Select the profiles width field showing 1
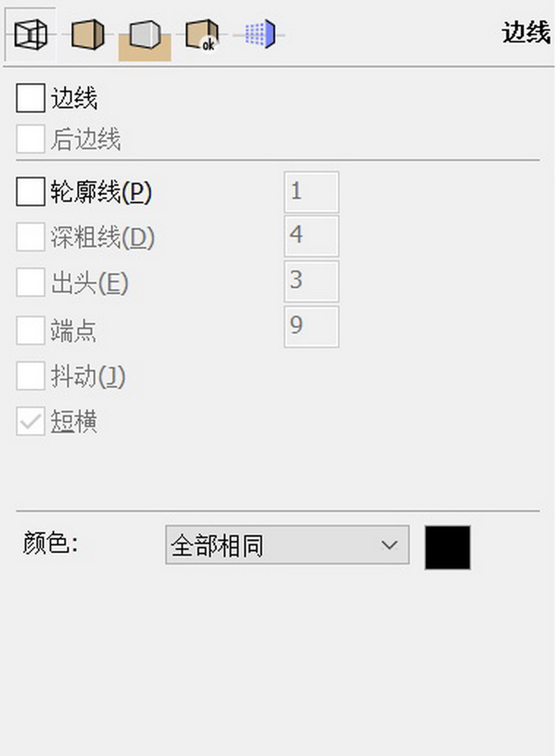Image resolution: width=556 pixels, height=756 pixels. [310, 191]
